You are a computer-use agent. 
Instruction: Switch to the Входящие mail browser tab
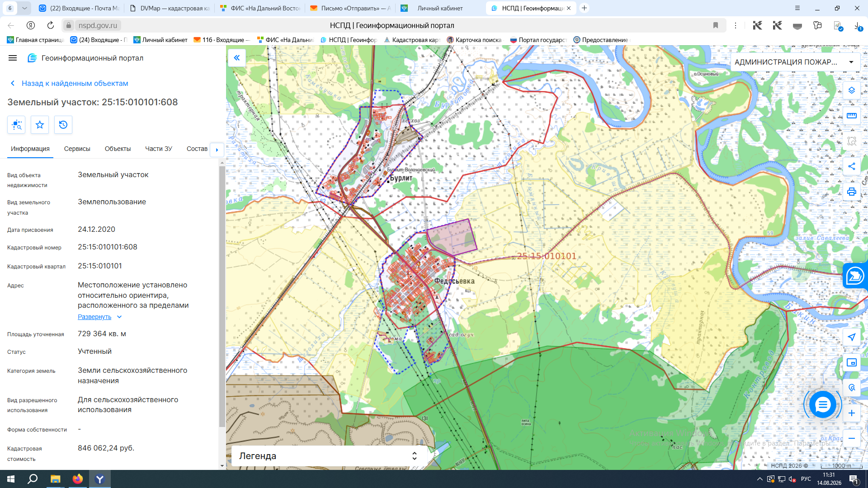(x=79, y=8)
